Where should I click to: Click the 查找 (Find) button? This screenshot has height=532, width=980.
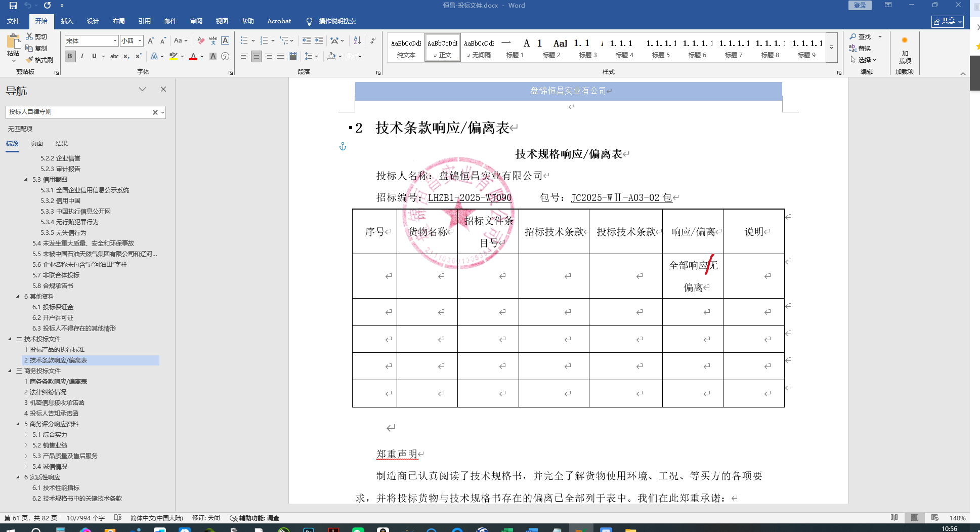coord(860,36)
